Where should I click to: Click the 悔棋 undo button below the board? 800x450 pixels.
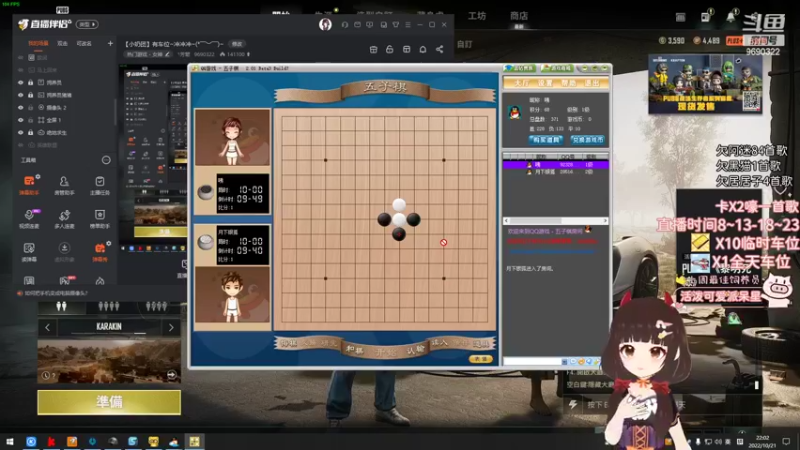pos(289,343)
